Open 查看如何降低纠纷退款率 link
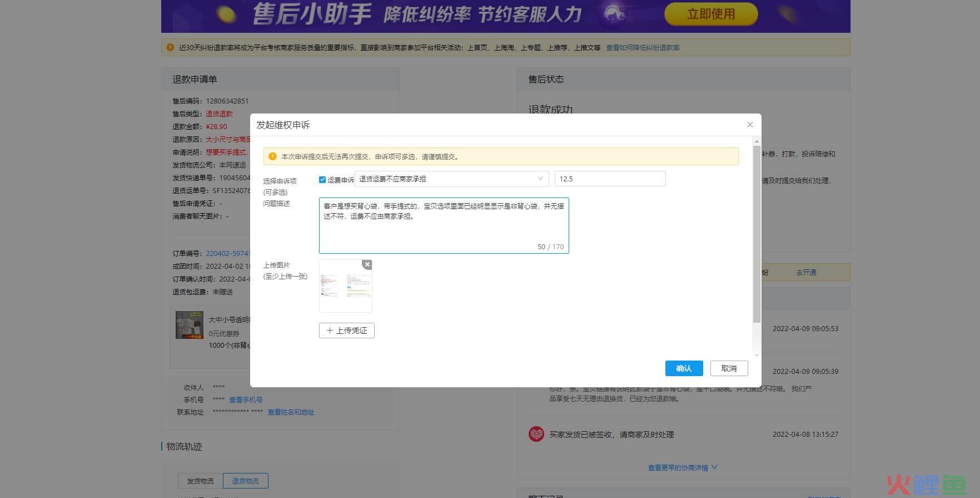The image size is (980, 498). [x=643, y=48]
